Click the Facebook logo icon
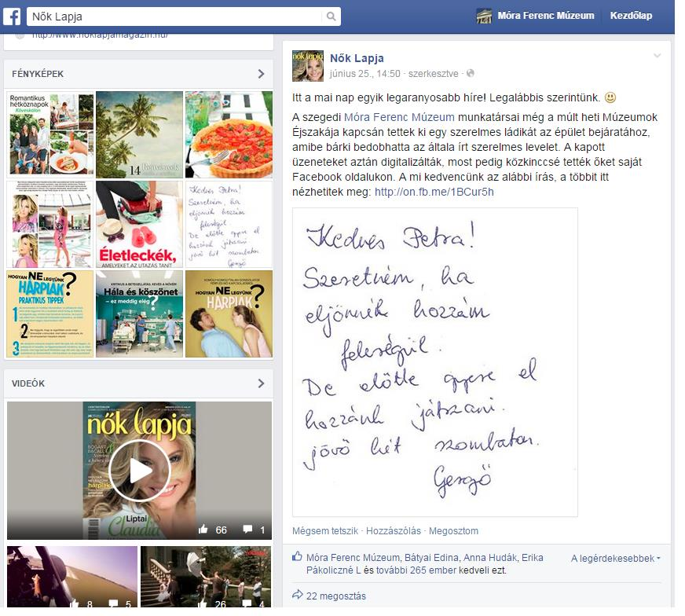 tap(12, 16)
